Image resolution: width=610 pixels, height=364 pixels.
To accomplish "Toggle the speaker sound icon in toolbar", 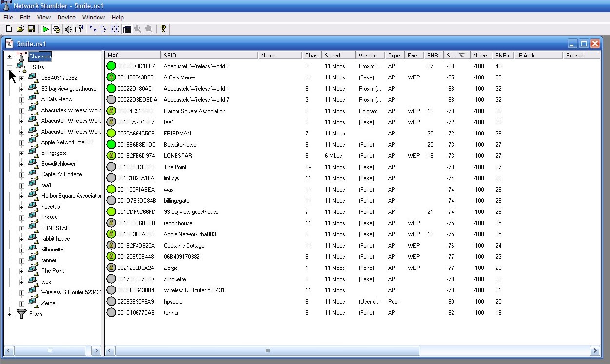I will pyautogui.click(x=68, y=29).
